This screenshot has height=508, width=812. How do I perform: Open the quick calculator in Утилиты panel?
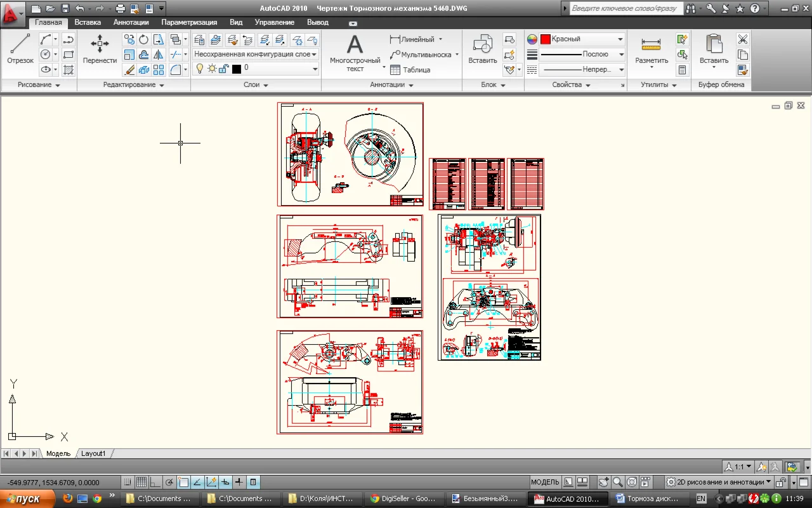[683, 70]
